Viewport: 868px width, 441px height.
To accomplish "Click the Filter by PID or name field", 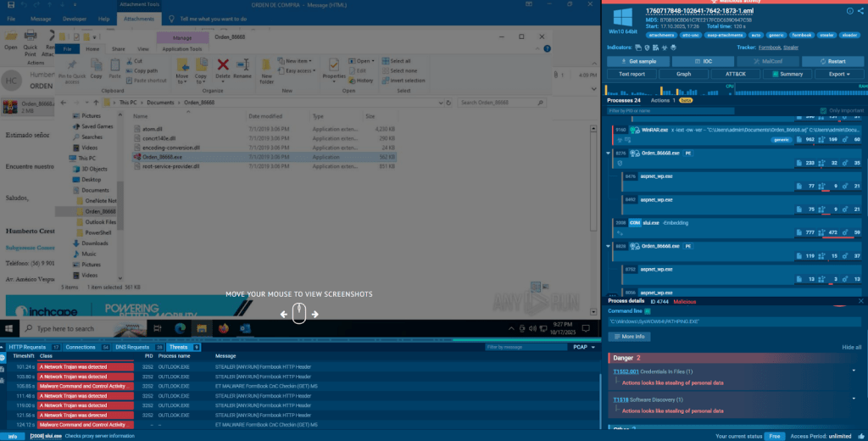I will pyautogui.click(x=653, y=110).
